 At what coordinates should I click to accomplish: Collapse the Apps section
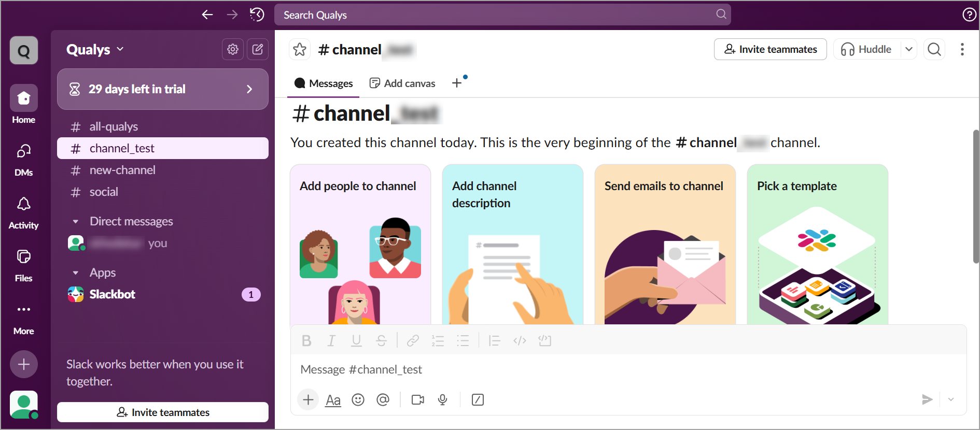click(76, 273)
